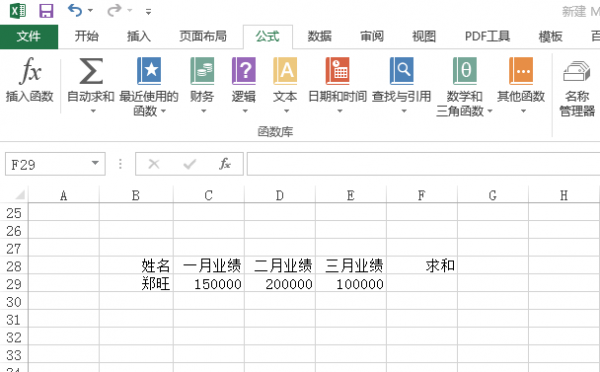Viewport: 600px width, 372px height.
Task: Click the cell containing 二月业绩
Action: pos(280,266)
